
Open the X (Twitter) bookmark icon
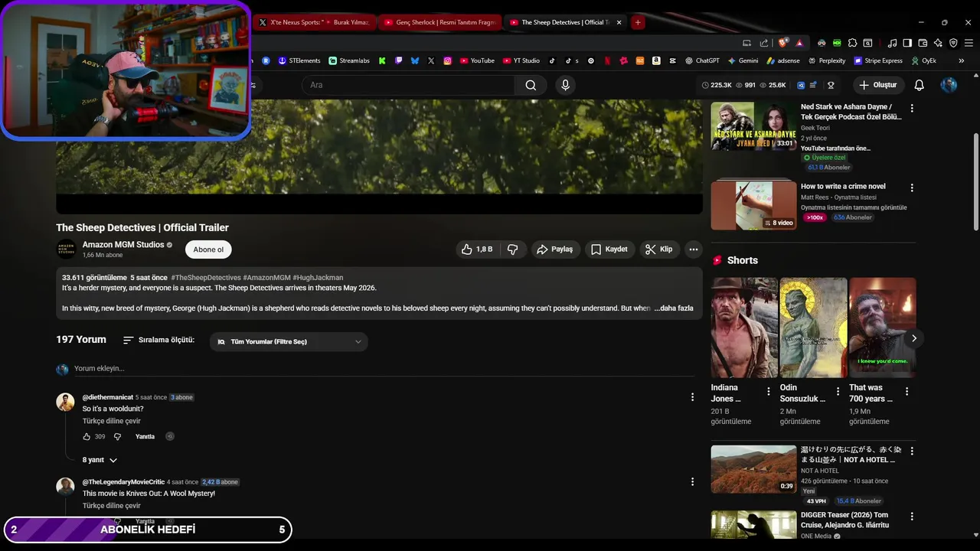pos(431,60)
